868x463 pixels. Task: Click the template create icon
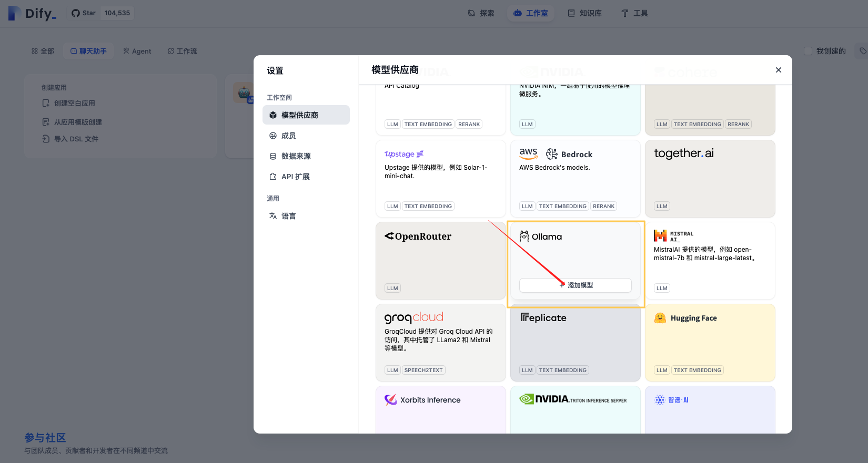pos(46,122)
